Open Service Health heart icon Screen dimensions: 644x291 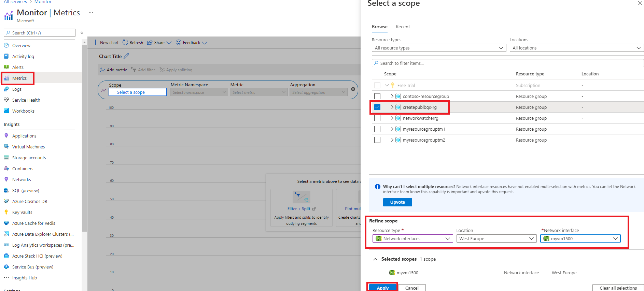point(6,100)
